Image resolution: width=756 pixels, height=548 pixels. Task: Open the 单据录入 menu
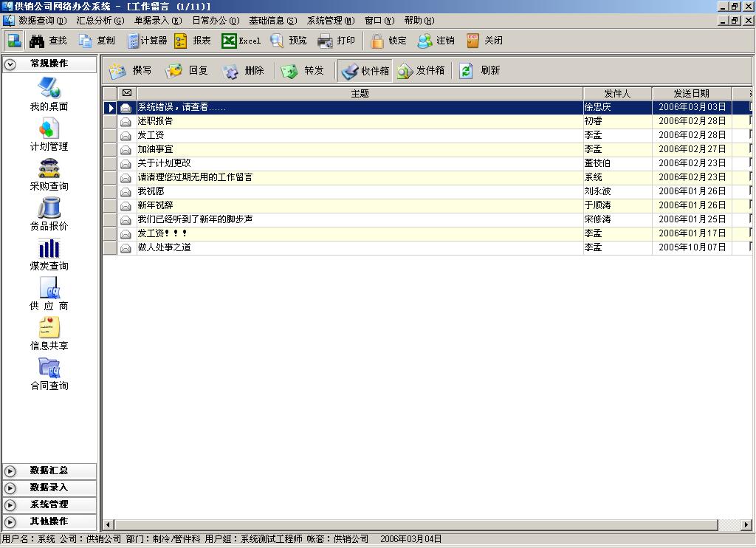click(158, 21)
